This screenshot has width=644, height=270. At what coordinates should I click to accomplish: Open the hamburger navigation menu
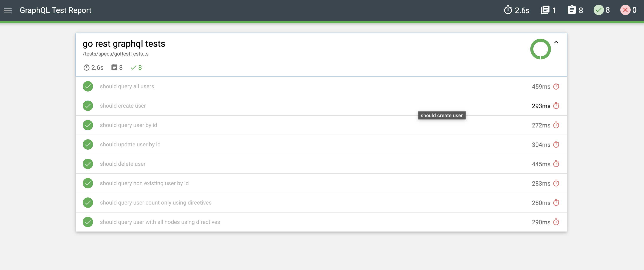[x=8, y=11]
